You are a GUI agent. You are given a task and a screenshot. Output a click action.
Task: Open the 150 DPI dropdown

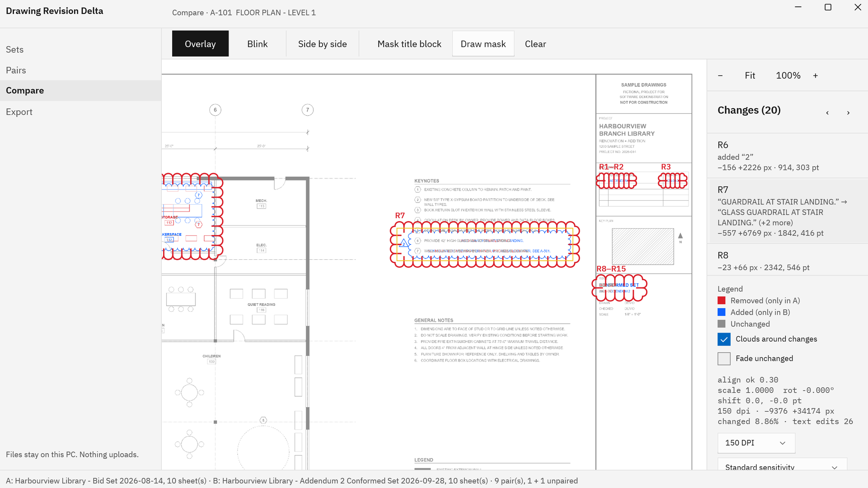click(x=756, y=443)
